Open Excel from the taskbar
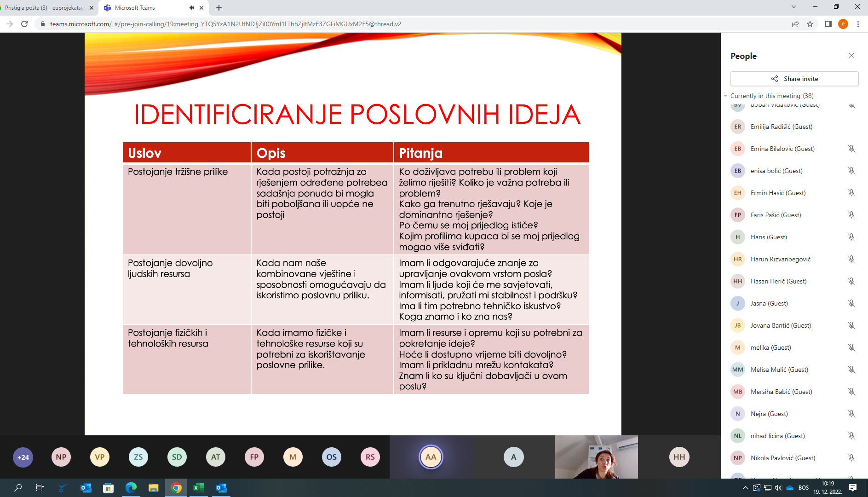 click(x=198, y=488)
